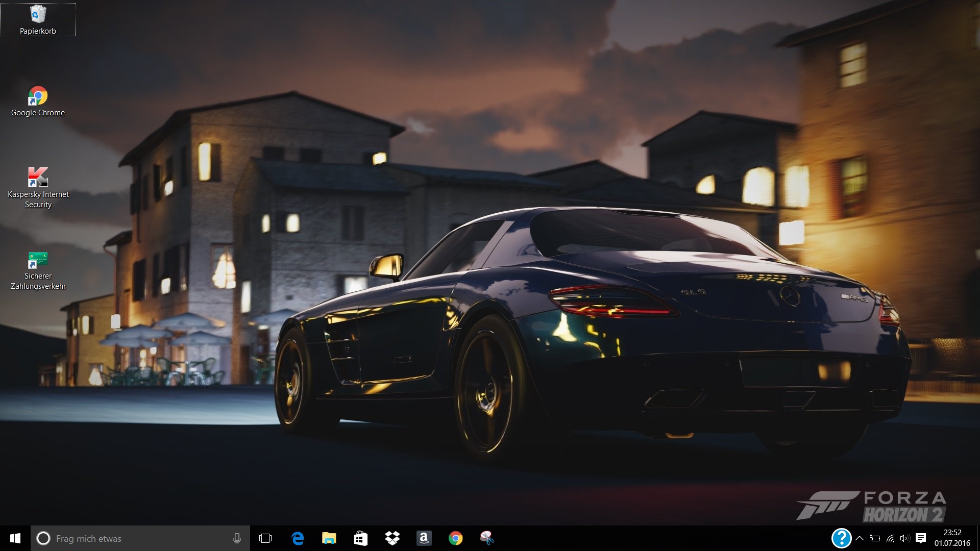980x551 pixels.
Task: Open Dropbox from the taskbar
Action: (x=393, y=538)
